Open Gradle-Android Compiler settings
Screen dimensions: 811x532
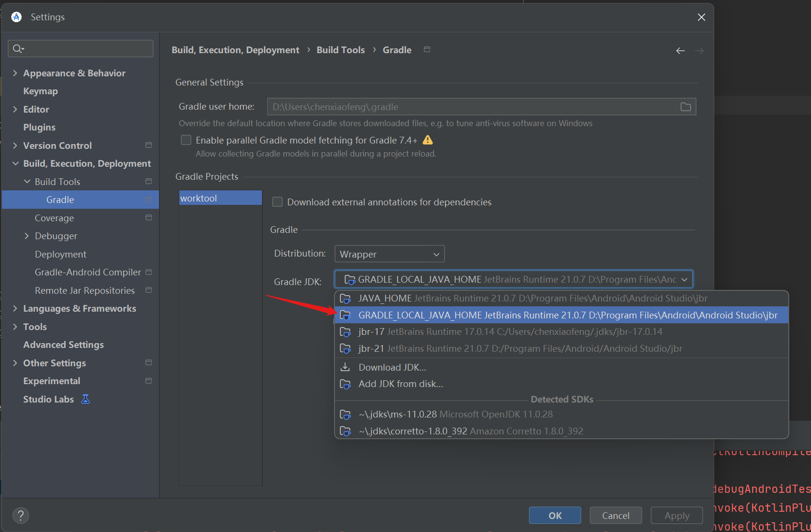(x=88, y=272)
